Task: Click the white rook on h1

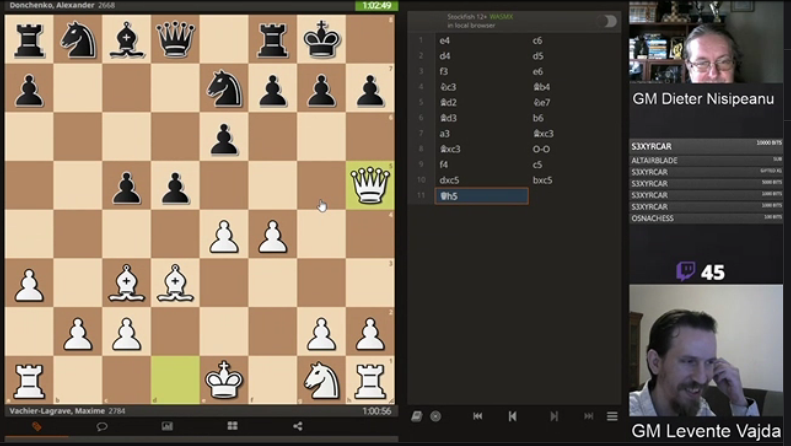Action: click(370, 380)
